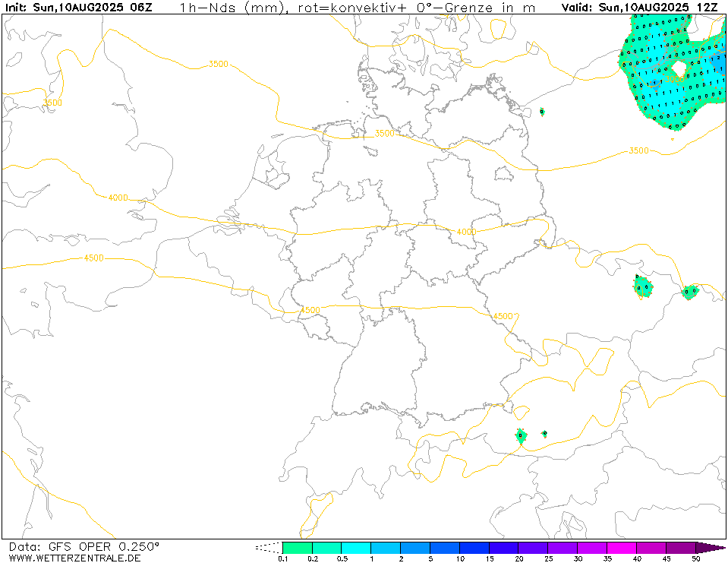Click the legend value label "50"

coord(695,558)
